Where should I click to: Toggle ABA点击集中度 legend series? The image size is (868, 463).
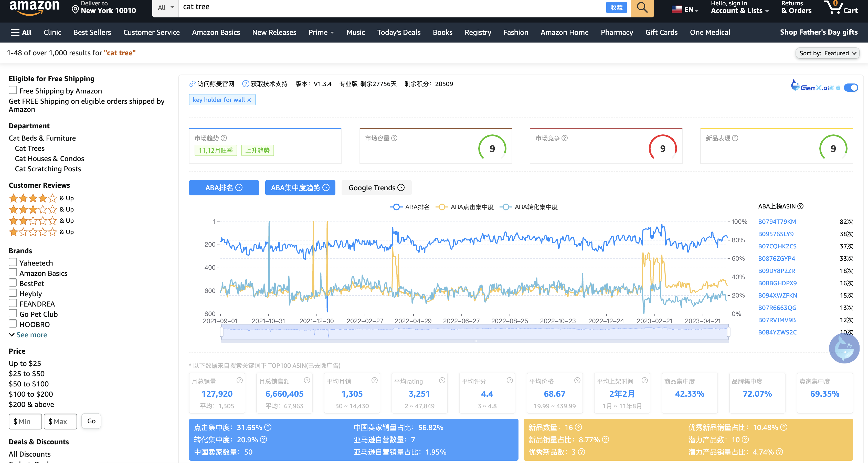(465, 207)
